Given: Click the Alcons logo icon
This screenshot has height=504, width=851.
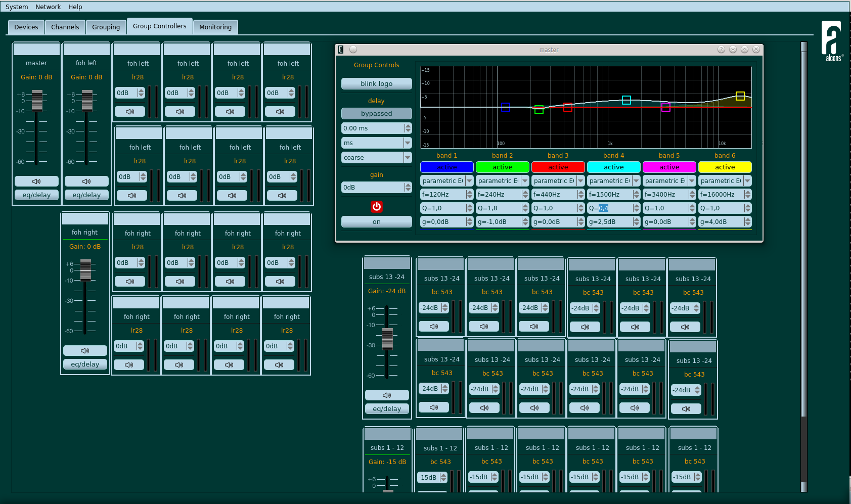Looking at the screenshot, I should click(x=832, y=40).
